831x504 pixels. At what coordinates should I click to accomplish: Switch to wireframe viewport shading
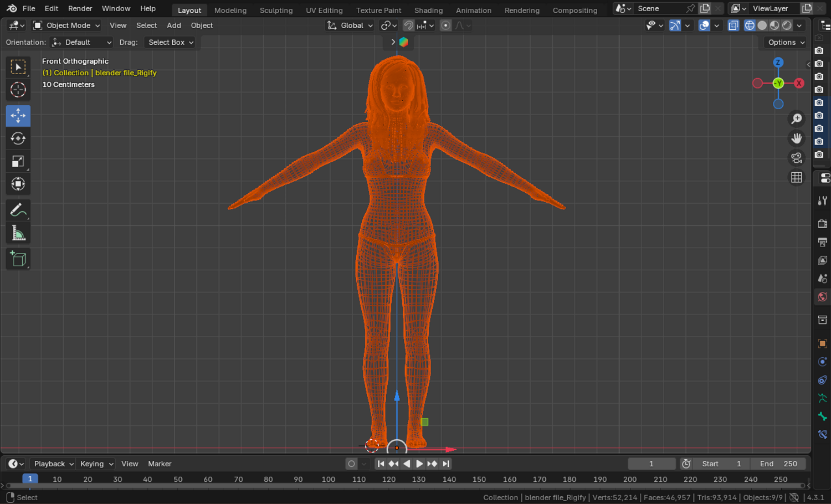pos(750,25)
